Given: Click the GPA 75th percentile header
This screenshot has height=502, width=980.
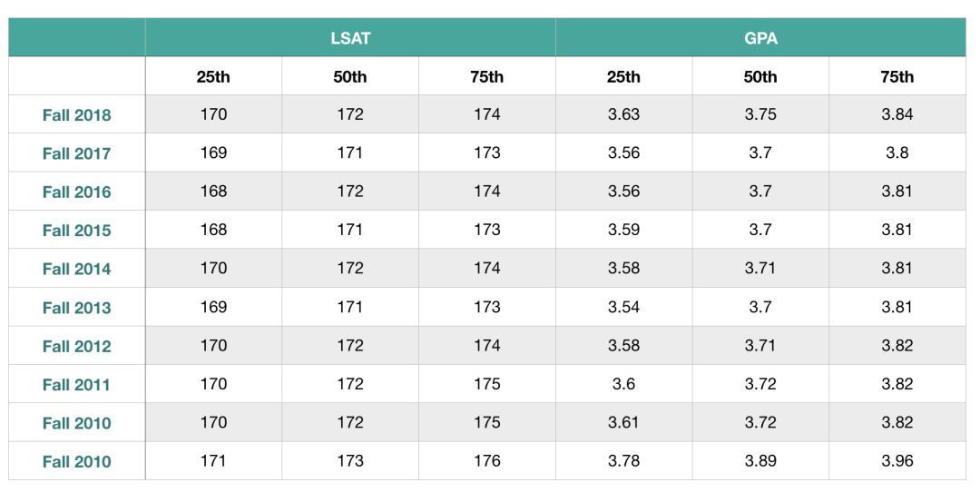Looking at the screenshot, I should click(897, 76).
